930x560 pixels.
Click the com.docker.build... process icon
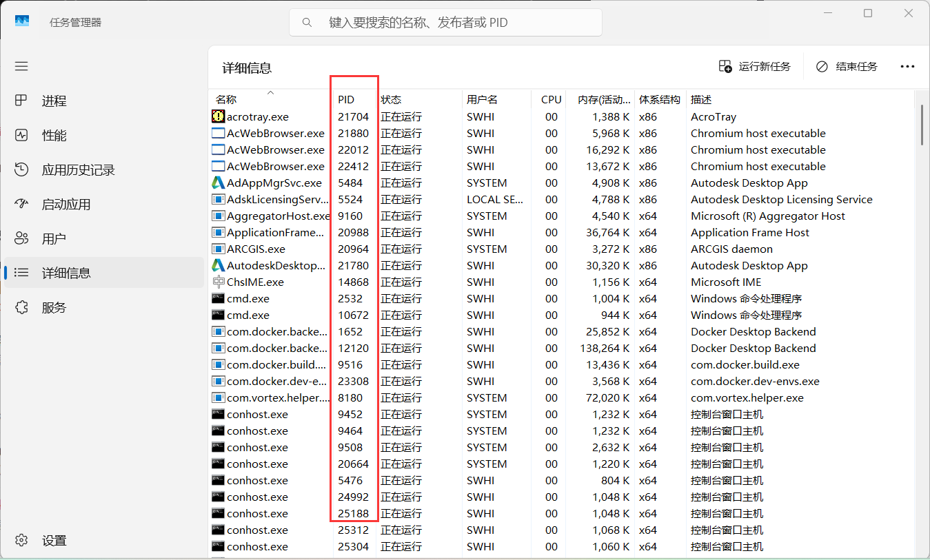coord(218,364)
